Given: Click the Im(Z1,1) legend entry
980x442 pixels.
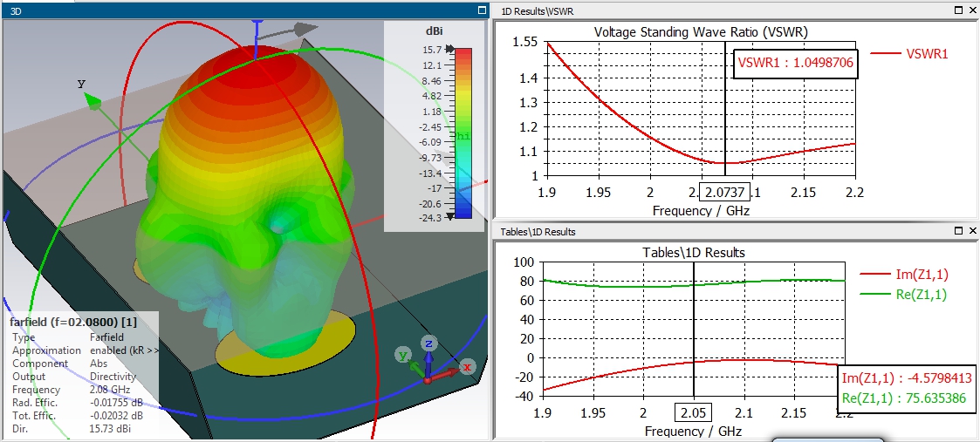Looking at the screenshot, I should (903, 273).
